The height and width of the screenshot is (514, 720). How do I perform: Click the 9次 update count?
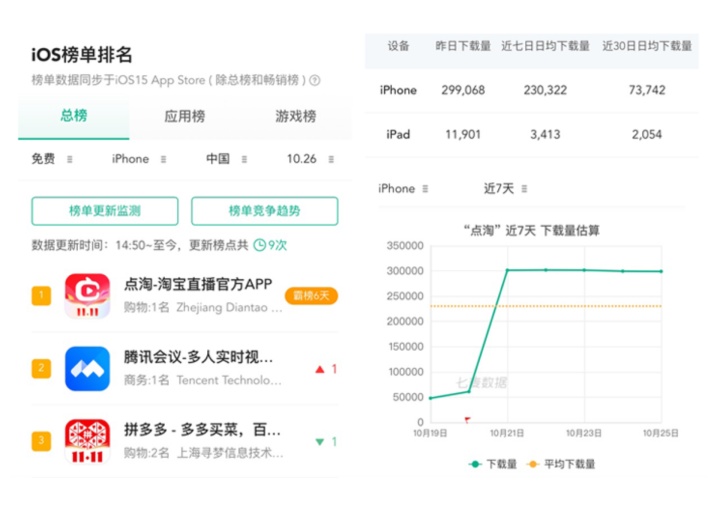pyautogui.click(x=277, y=245)
